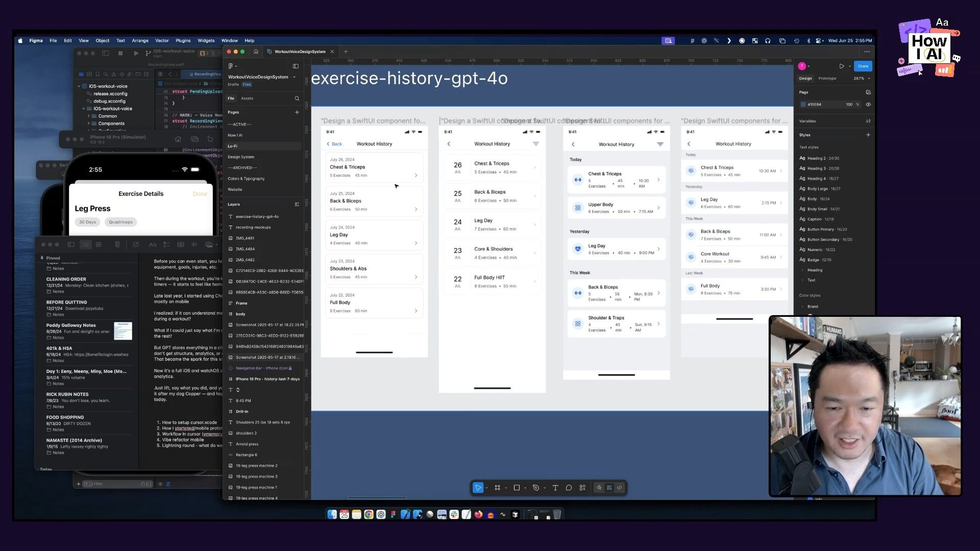
Task: Click the trash icon in Notes toolbar
Action: [117, 244]
